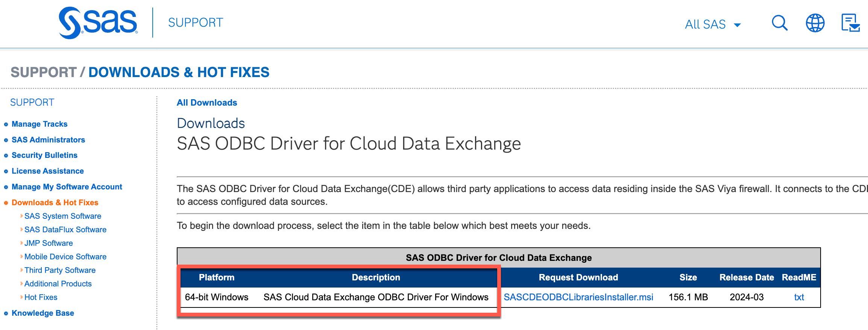Open Manage My Software Account
The width and height of the screenshot is (868, 330).
coord(67,187)
